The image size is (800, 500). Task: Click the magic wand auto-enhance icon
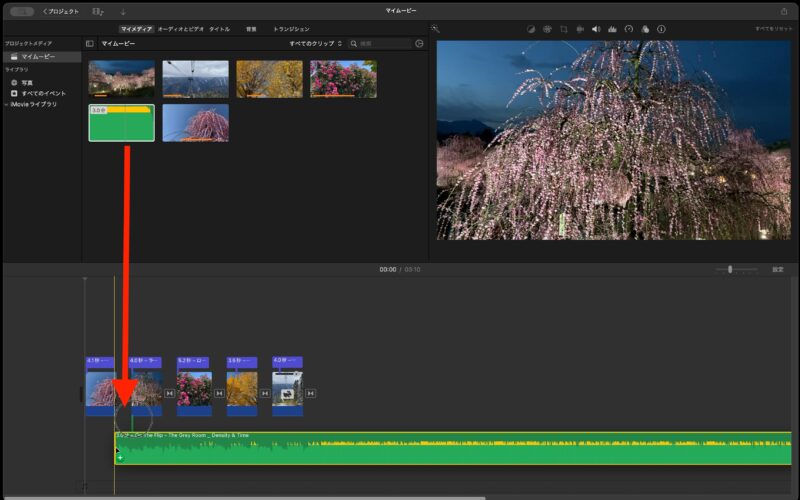point(437,29)
